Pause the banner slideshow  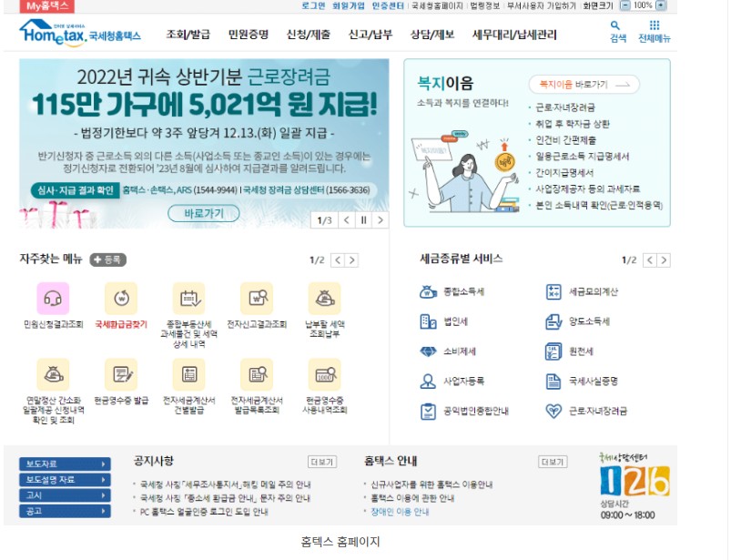point(363,220)
